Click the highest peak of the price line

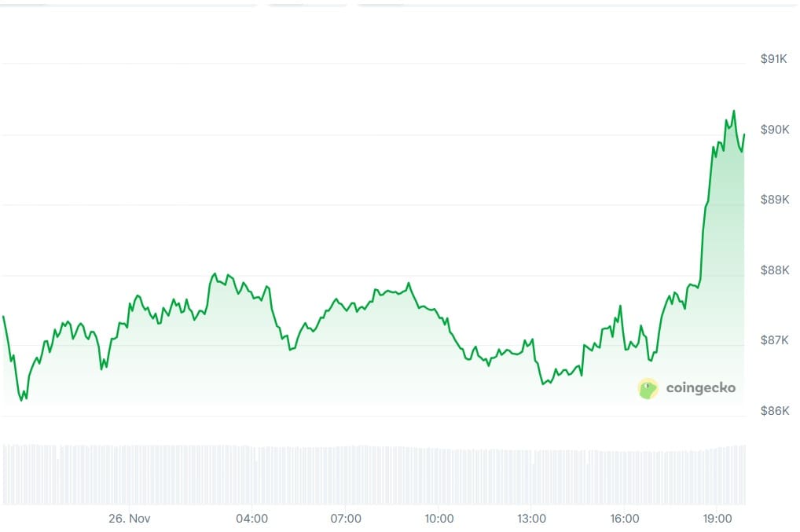(733, 111)
